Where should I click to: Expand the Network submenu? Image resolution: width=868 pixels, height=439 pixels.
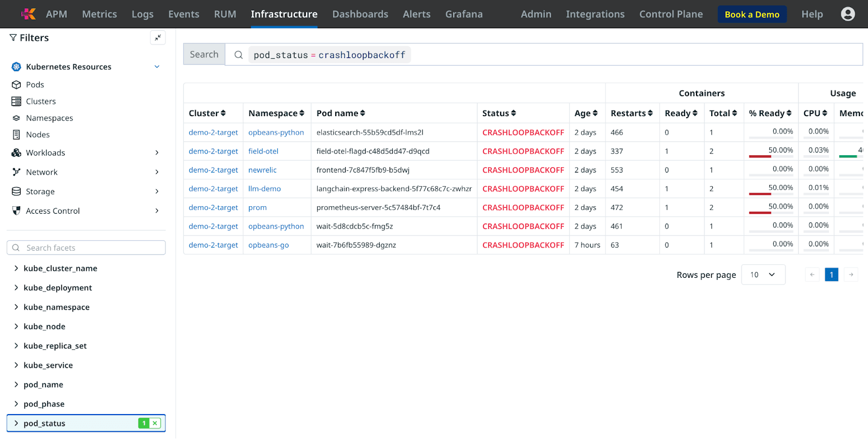point(157,172)
